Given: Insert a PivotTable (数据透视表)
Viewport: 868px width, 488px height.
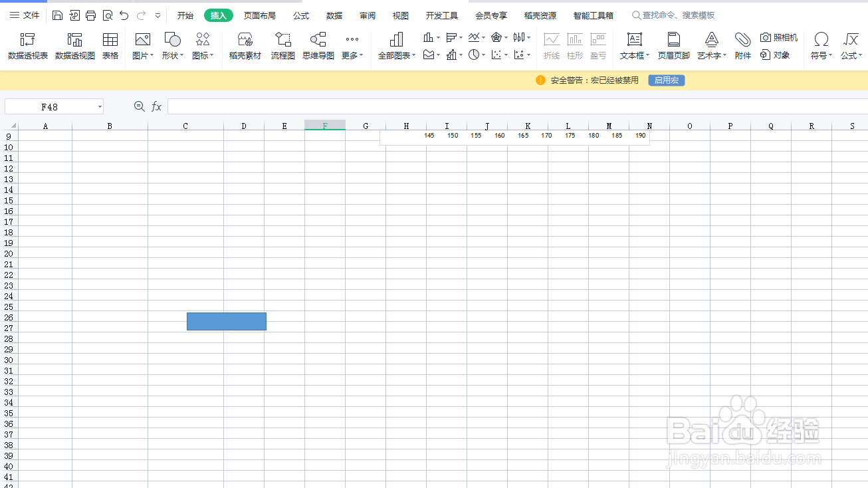Looking at the screenshot, I should click(28, 47).
